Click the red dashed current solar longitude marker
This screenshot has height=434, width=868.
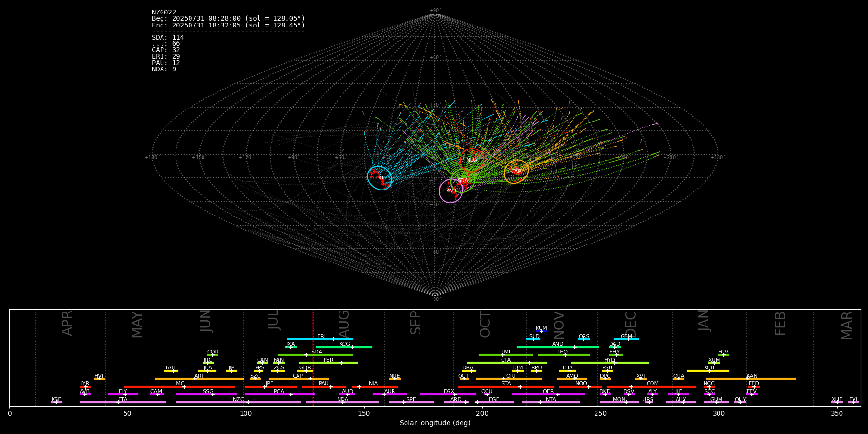point(313,357)
